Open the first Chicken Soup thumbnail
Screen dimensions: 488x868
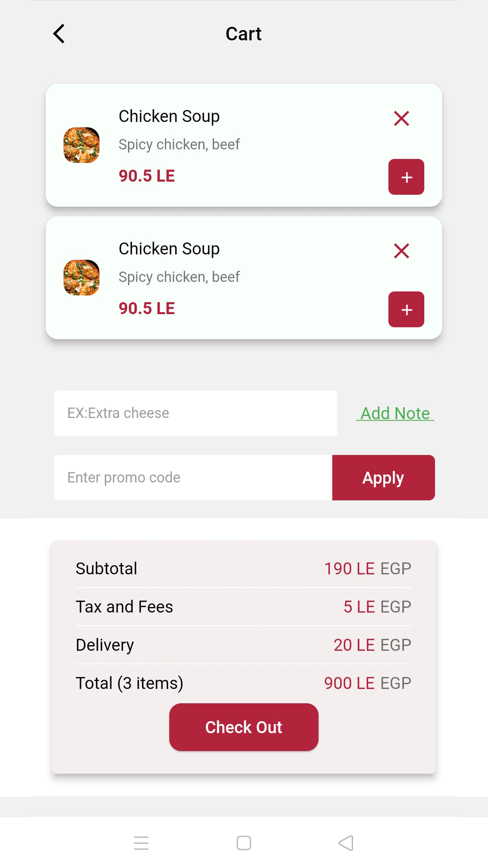click(82, 145)
